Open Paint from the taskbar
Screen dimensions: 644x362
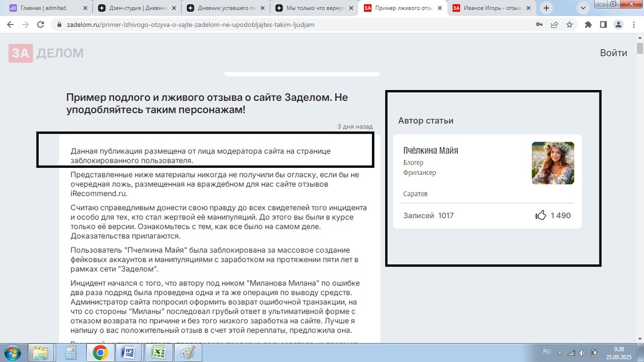pos(187,353)
